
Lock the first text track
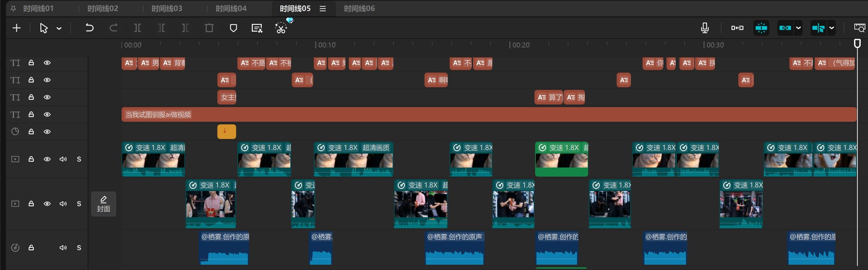31,63
